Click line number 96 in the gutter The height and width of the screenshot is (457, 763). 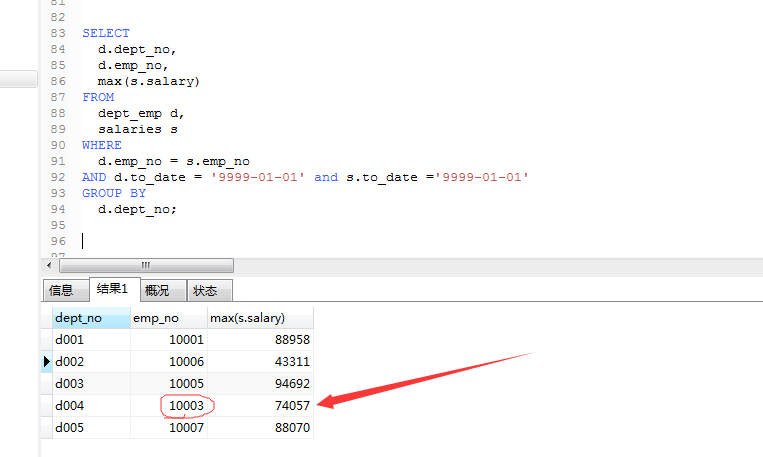point(58,241)
